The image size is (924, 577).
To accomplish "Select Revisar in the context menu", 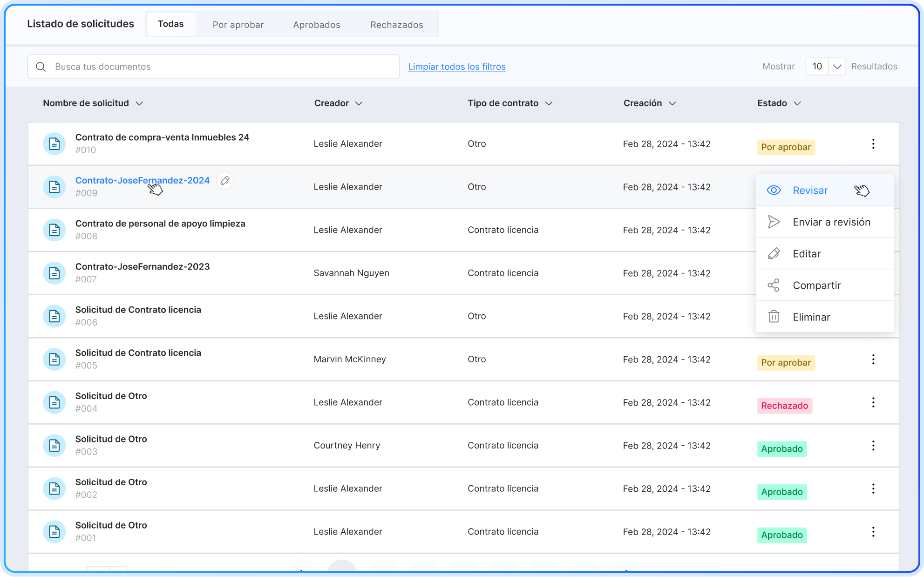I will pyautogui.click(x=810, y=190).
